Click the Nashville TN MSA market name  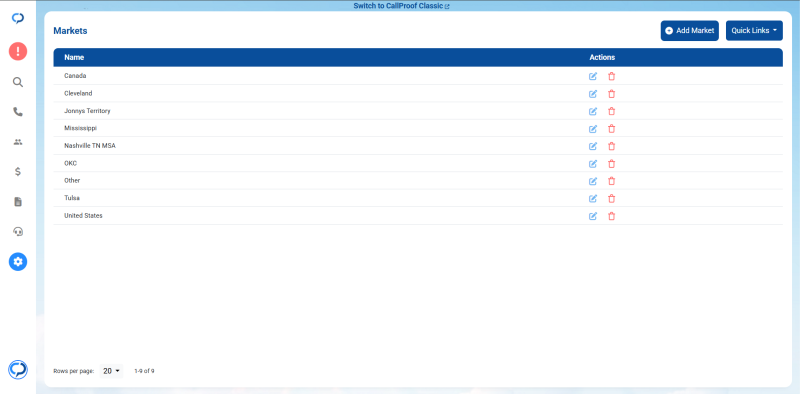pos(90,145)
